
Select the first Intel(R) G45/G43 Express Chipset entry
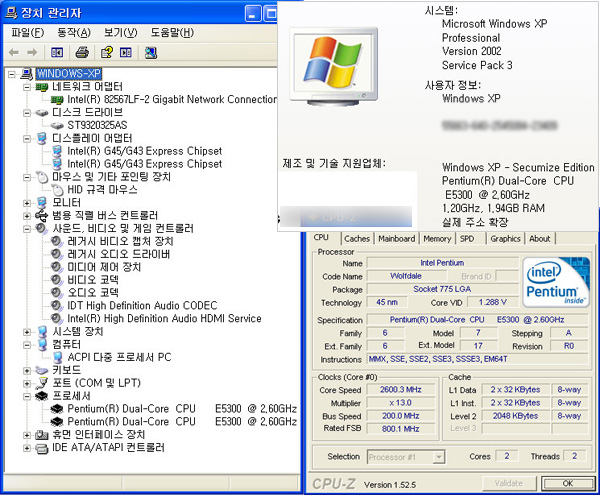pos(144,151)
